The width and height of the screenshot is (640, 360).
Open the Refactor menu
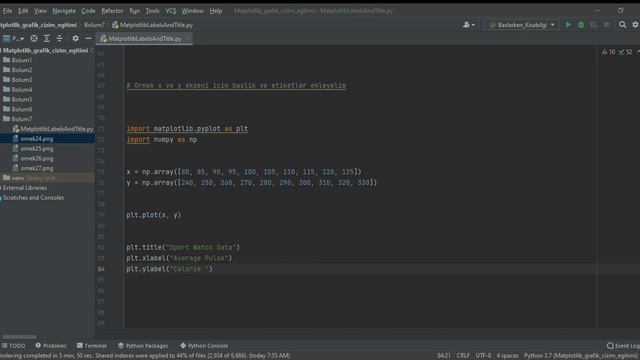coord(112,11)
